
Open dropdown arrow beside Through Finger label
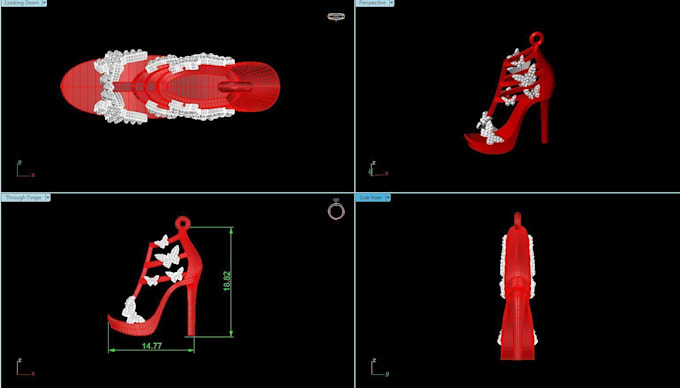(x=47, y=198)
